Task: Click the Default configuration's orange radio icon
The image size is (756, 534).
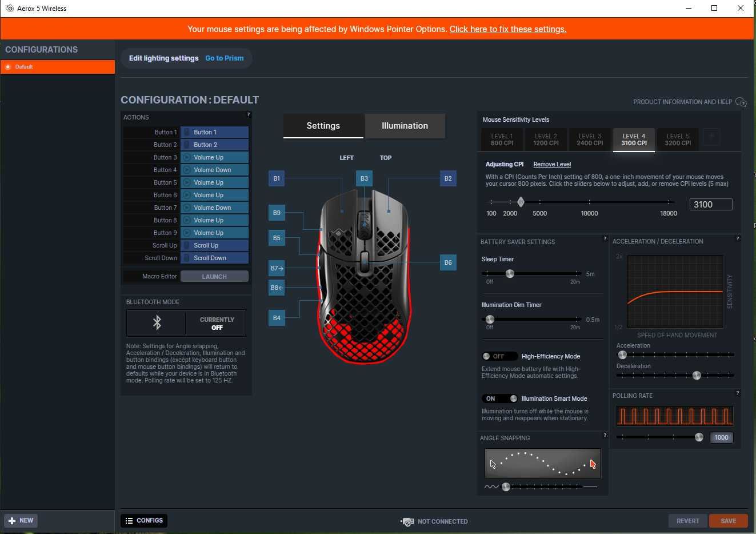Action: pyautogui.click(x=8, y=67)
